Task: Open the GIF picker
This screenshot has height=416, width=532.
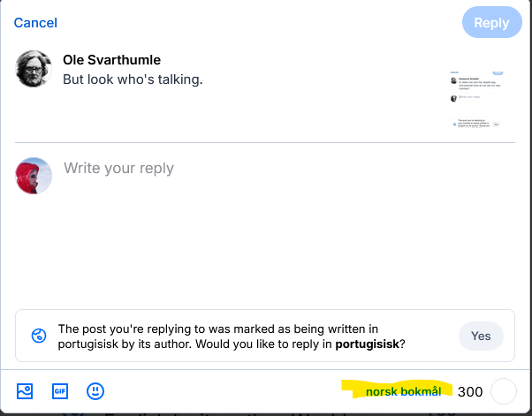Action: click(60, 390)
